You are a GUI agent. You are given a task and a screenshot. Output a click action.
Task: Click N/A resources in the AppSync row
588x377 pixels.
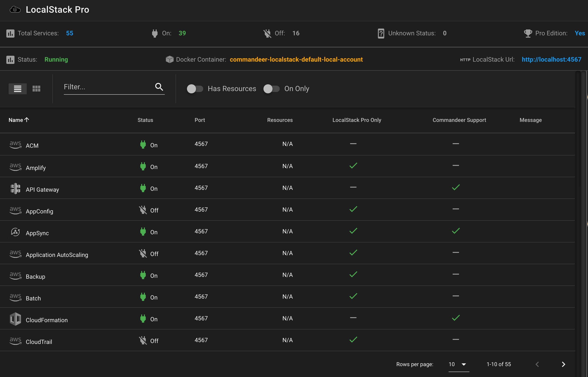point(287,231)
